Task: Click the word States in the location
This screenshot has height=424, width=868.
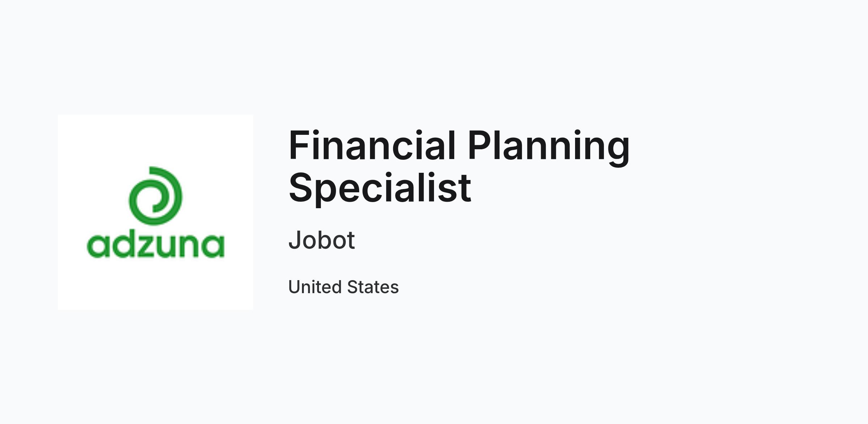Action: 373,287
